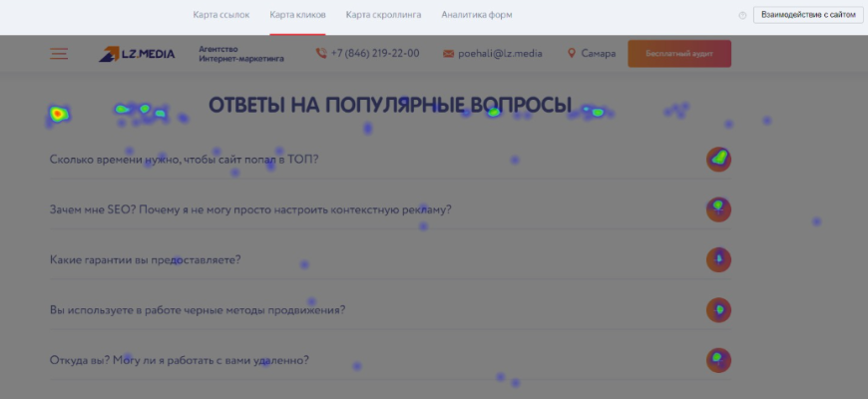This screenshot has width=868, height=399.
Task: Click the orange Бесплатный аудит button
Action: tap(678, 54)
